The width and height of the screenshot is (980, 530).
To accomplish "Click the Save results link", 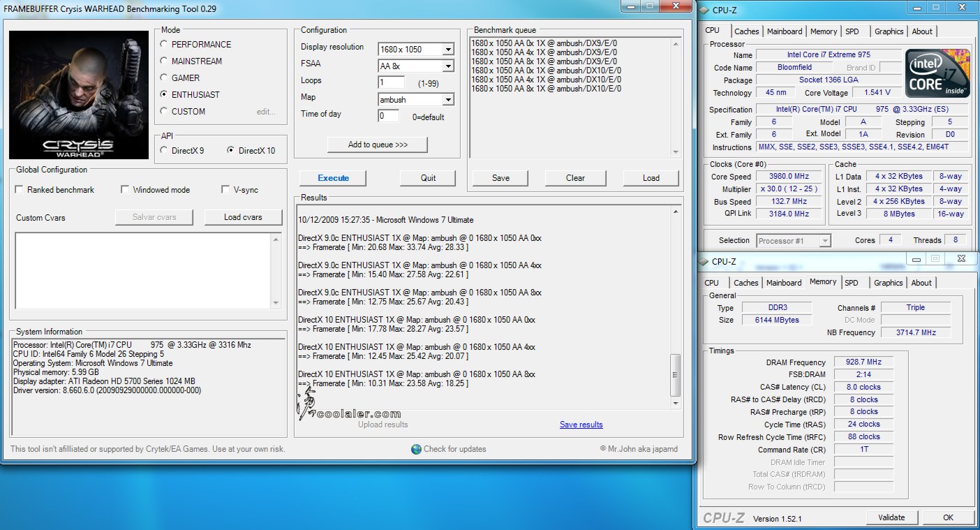I will pyautogui.click(x=581, y=425).
